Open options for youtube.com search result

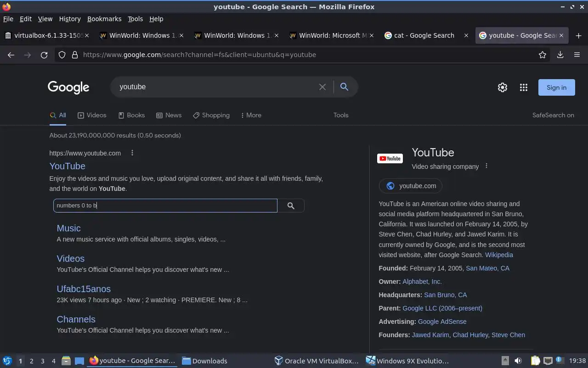(132, 153)
